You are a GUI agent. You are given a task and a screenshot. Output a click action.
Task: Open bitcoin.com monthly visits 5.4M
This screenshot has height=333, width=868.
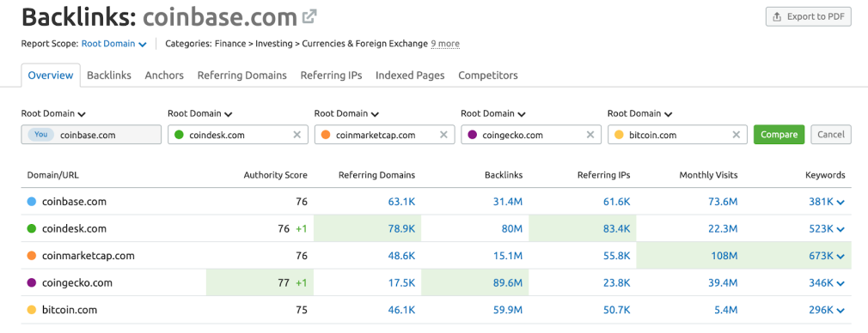[x=726, y=310]
